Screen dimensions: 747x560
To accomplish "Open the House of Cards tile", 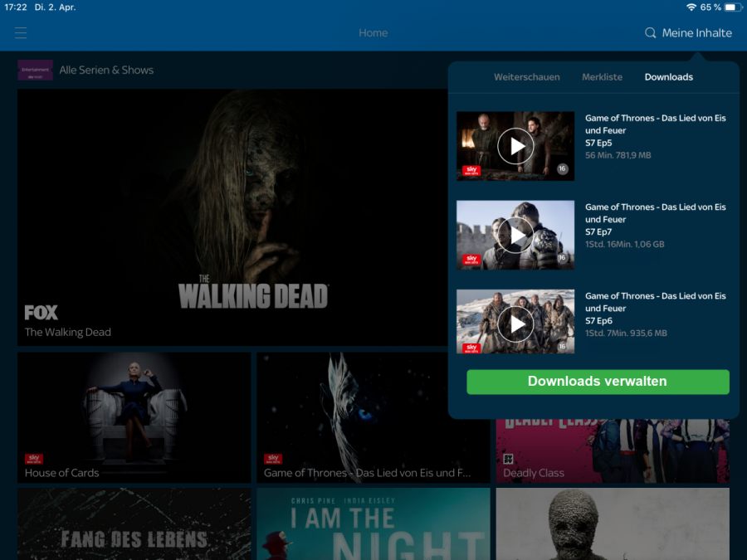I will (134, 417).
